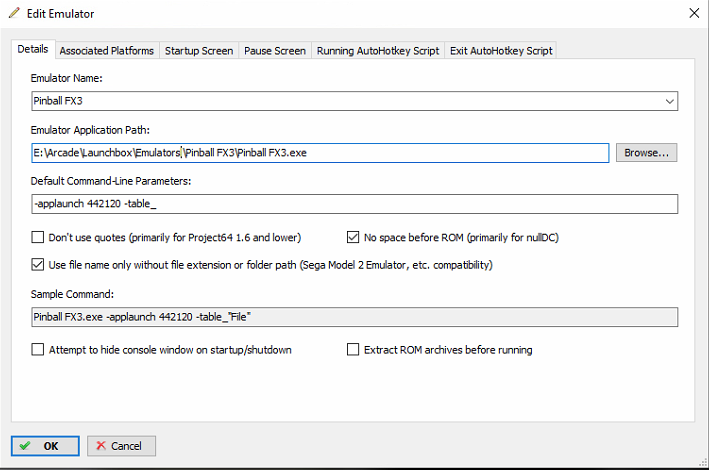Confirm changes with the OK button
Viewport: 709px width, 470px height.
45,446
